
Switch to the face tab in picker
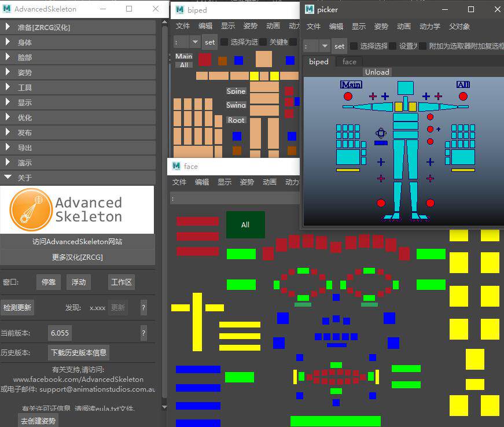coord(349,61)
